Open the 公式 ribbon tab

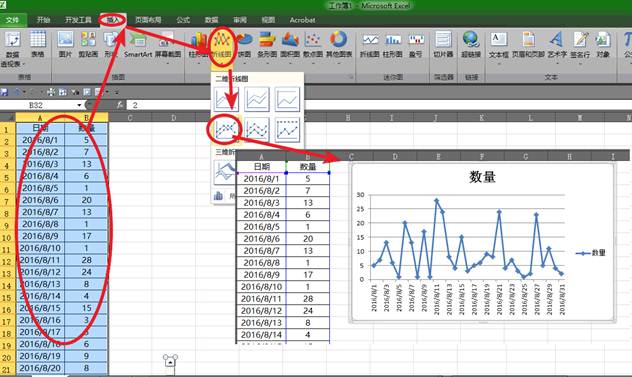pyautogui.click(x=183, y=20)
